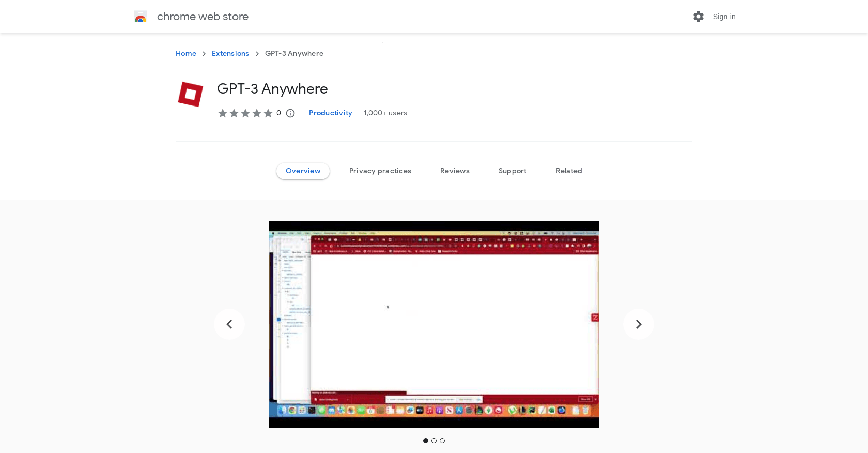Image resolution: width=868 pixels, height=453 pixels.
Task: Open the Productivity category link
Action: point(330,113)
